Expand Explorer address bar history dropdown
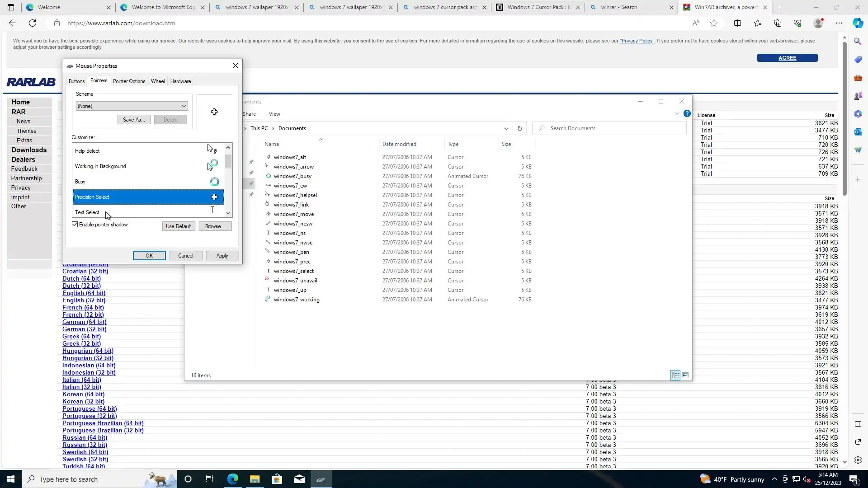This screenshot has height=488, width=868. pos(506,129)
